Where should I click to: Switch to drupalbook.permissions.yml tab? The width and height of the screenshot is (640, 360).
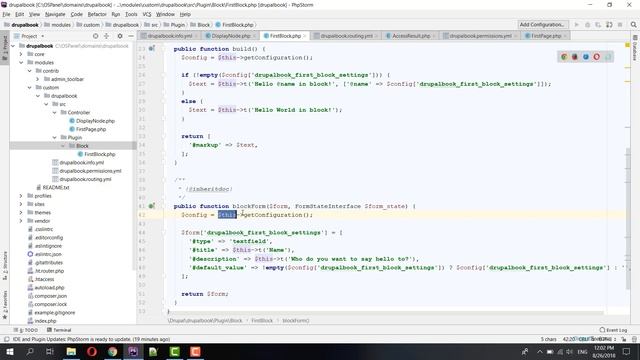click(x=480, y=36)
